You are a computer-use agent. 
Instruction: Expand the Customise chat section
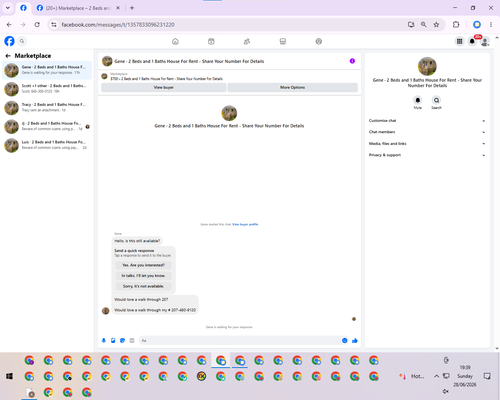427,121
